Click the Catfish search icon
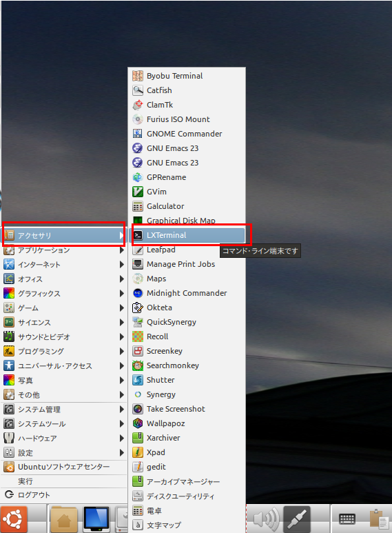The width and height of the screenshot is (392, 533). [138, 90]
